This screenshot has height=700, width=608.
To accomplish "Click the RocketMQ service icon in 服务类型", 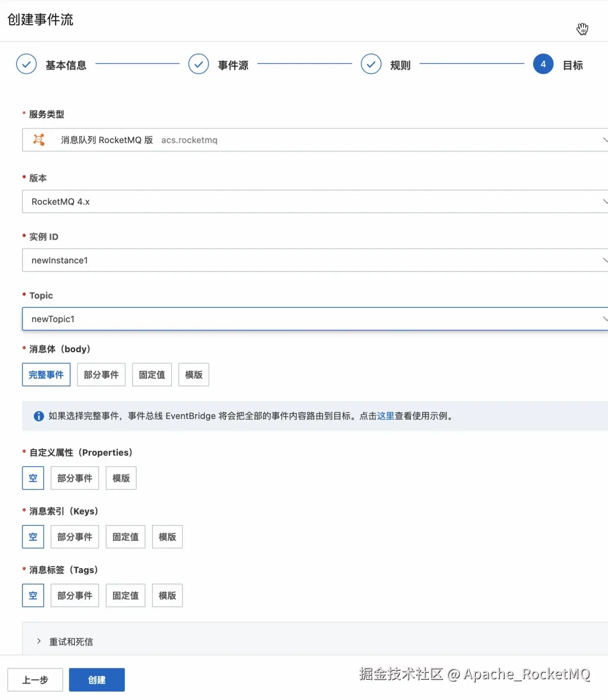I will tap(39, 140).
